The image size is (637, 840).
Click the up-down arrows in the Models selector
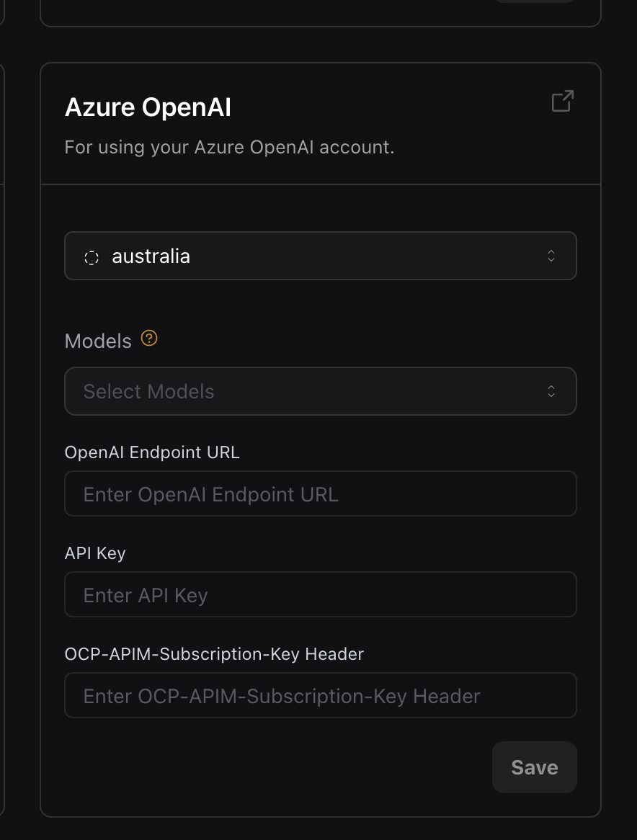tap(551, 391)
